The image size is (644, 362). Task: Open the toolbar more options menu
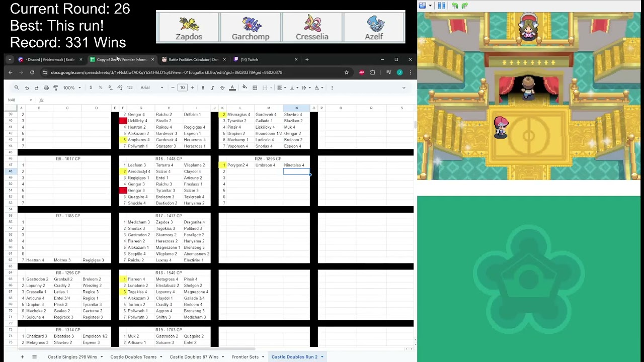[x=332, y=87]
